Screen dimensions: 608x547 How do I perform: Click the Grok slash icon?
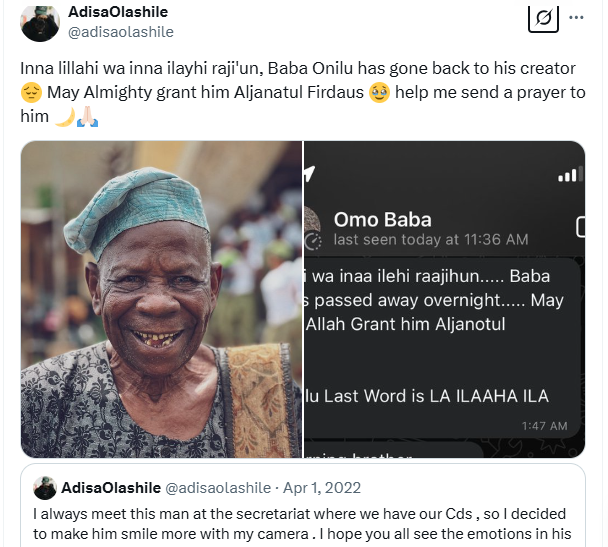click(x=542, y=18)
